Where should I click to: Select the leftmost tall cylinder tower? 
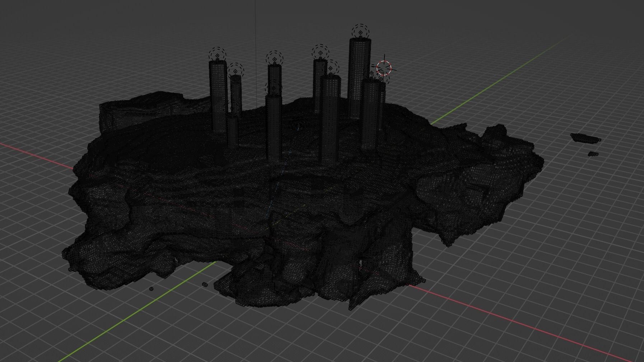point(218,96)
